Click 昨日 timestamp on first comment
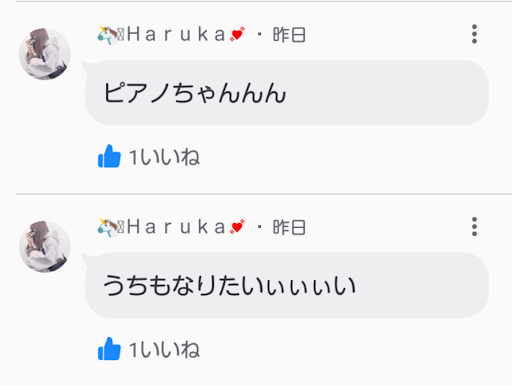The height and width of the screenshot is (386, 512). coord(289,35)
